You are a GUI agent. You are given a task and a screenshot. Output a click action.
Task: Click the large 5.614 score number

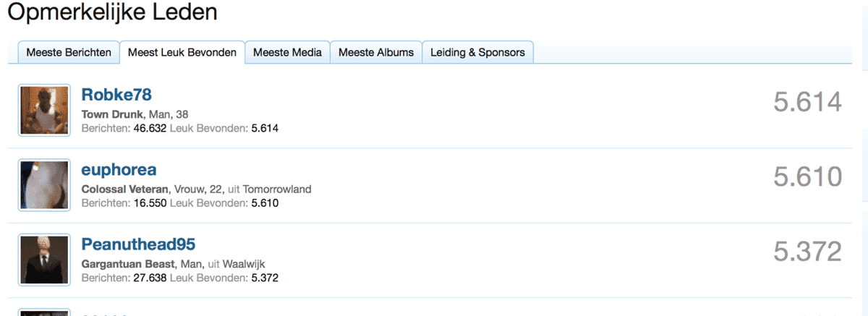pos(807,103)
